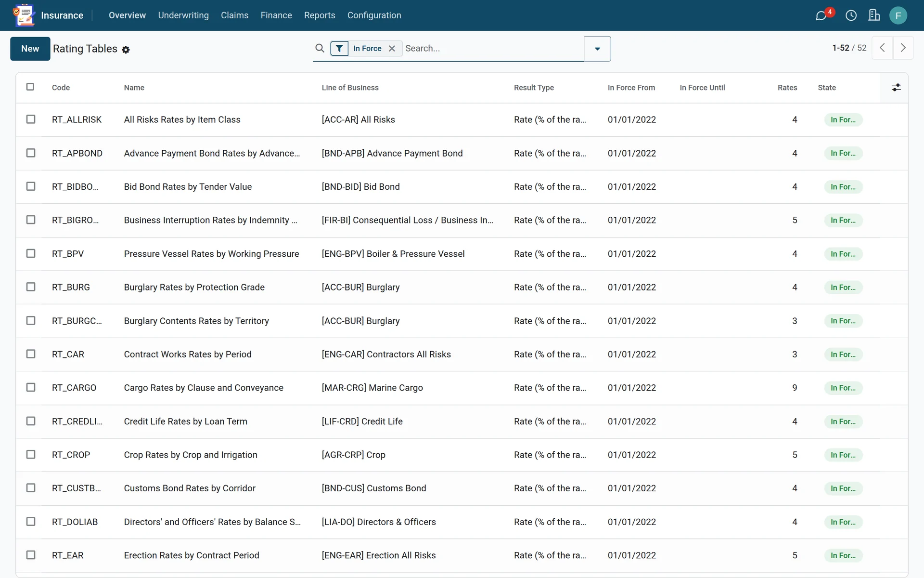
Task: Tick the select-all header checkbox
Action: point(30,87)
